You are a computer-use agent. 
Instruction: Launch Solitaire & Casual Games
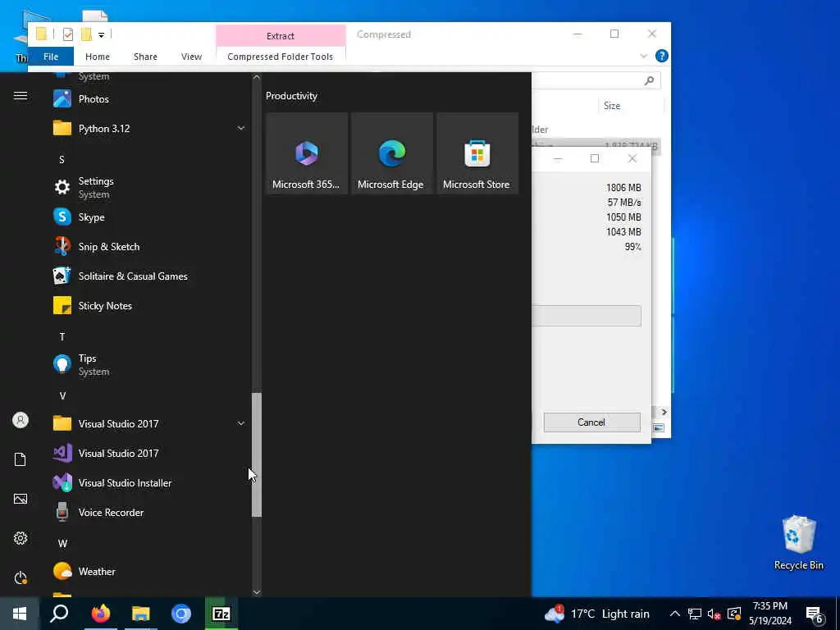point(148,276)
